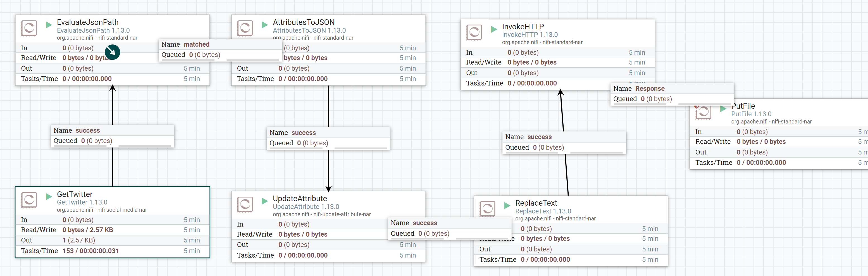Select the success connection into EvaluateJsonPath
868x276 pixels.
click(x=112, y=135)
